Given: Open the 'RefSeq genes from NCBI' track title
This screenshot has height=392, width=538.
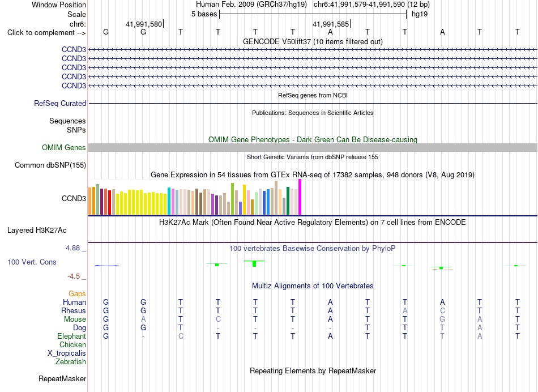Looking at the screenshot, I should [x=313, y=95].
